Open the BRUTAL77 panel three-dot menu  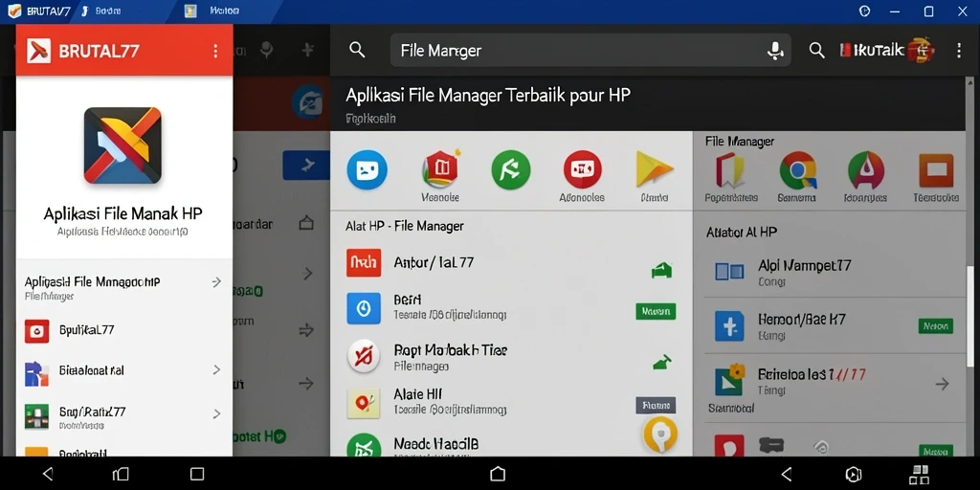click(x=215, y=51)
